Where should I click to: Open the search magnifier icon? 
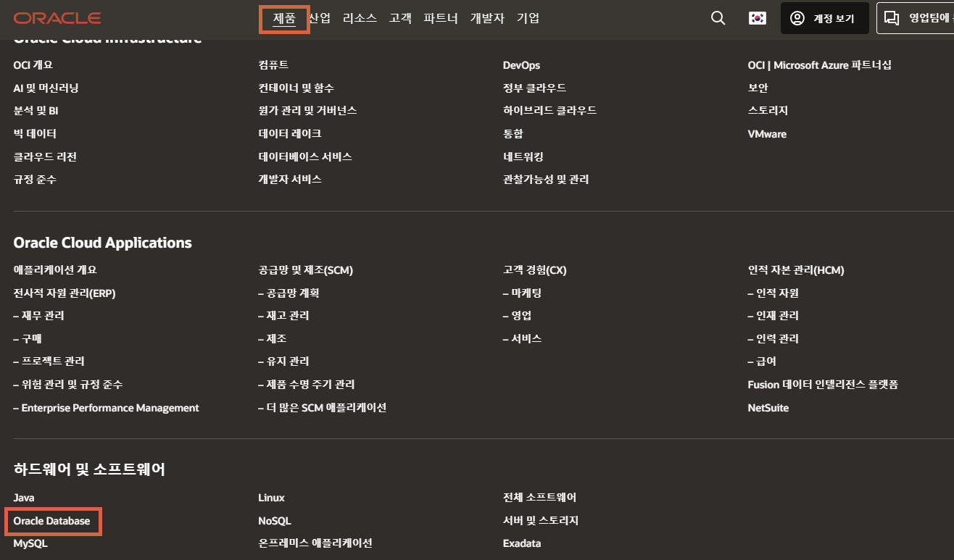pos(718,18)
